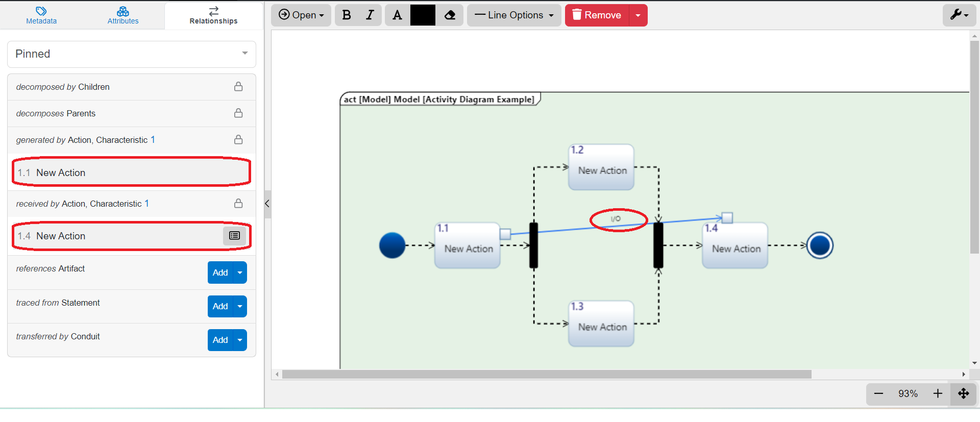Expand the Pinned dropdown
The image size is (980, 422).
132,54
